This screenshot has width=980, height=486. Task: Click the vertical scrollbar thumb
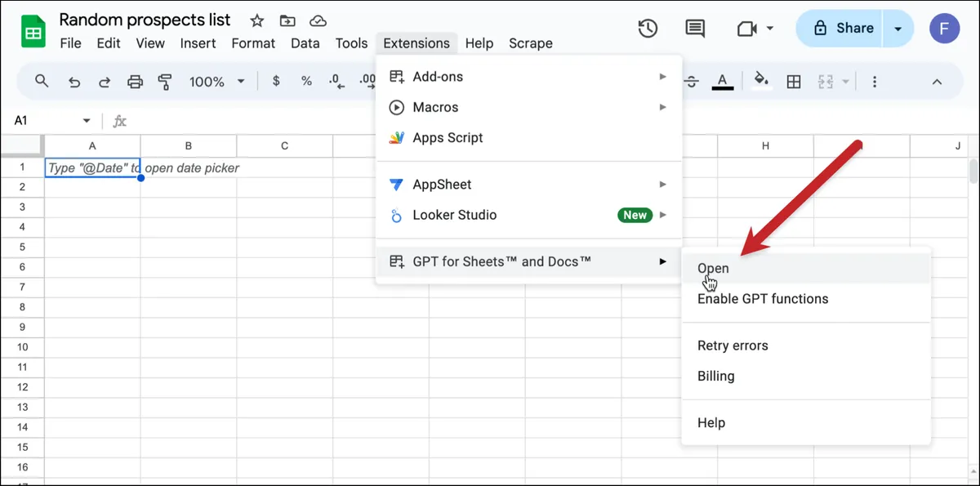[973, 171]
